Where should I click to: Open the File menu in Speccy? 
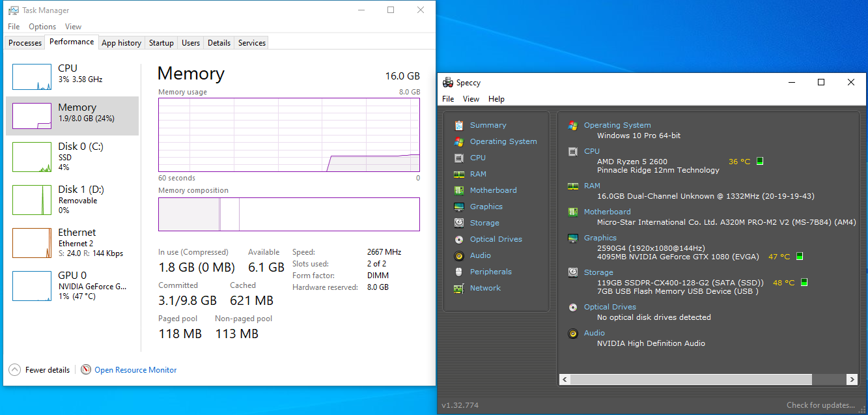coord(448,99)
